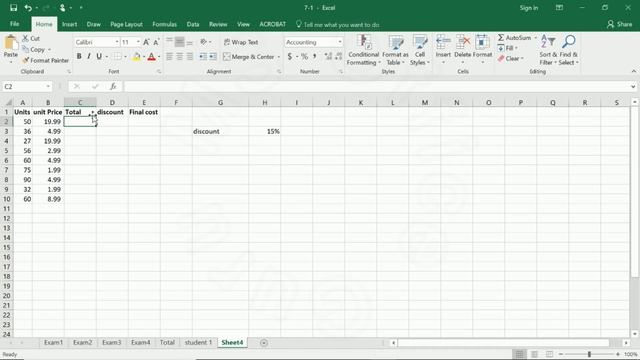The height and width of the screenshot is (360, 640).
Task: Apply Comma Style format
Action: (315, 56)
